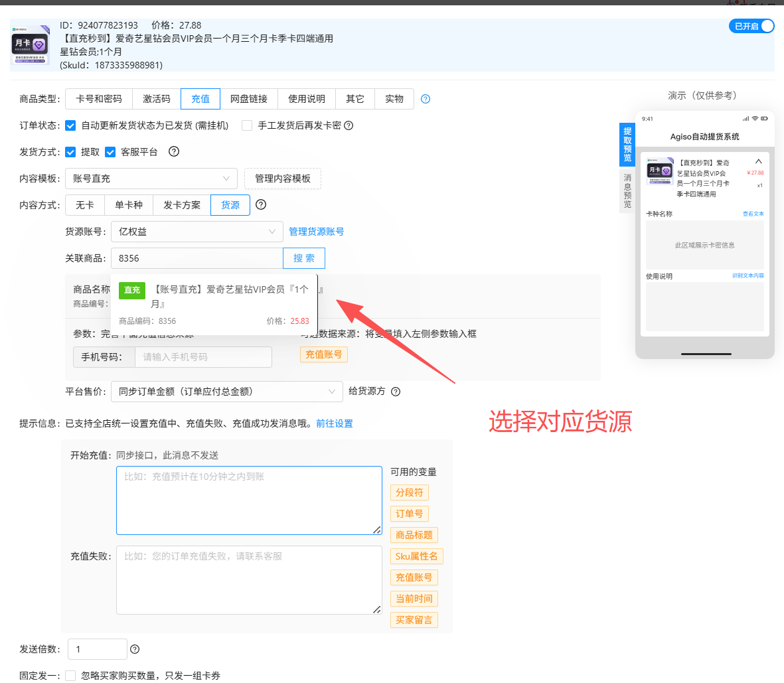Focus 关联商品 search field with 8356

197,258
